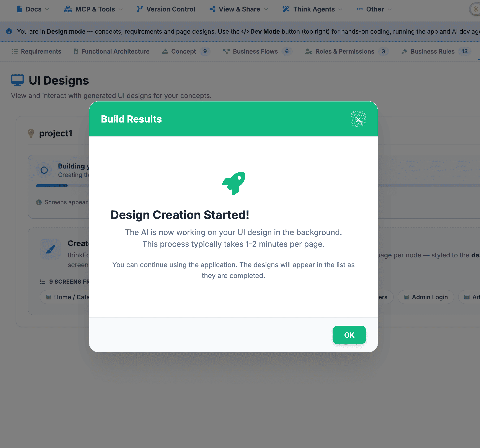
Task: Click the Think Agents magic wand icon
Action: click(286, 9)
